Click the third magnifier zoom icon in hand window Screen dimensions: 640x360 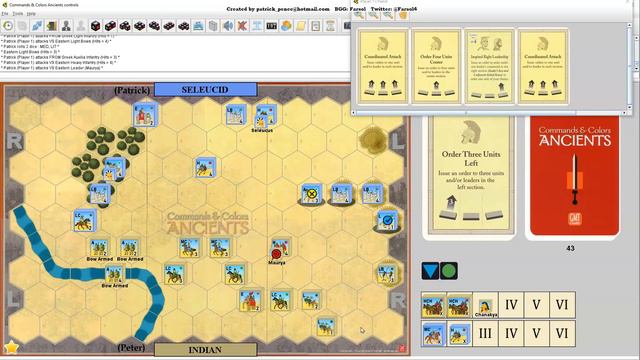point(388,15)
